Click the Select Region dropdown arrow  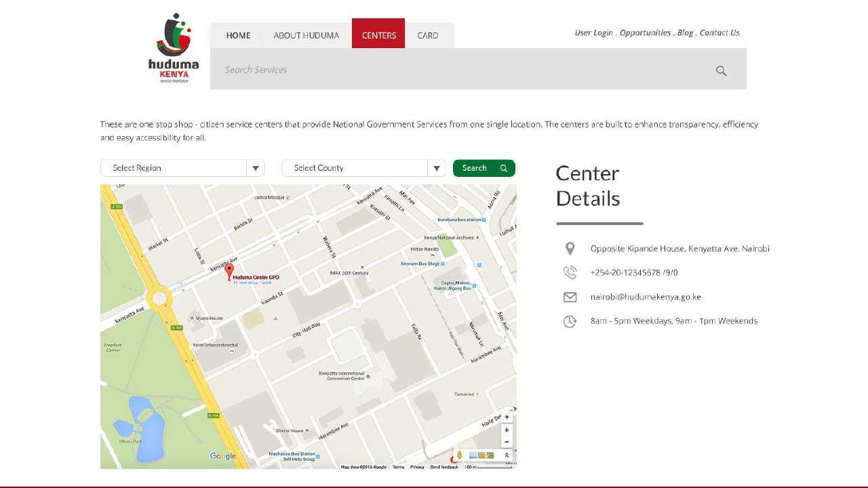(x=256, y=168)
